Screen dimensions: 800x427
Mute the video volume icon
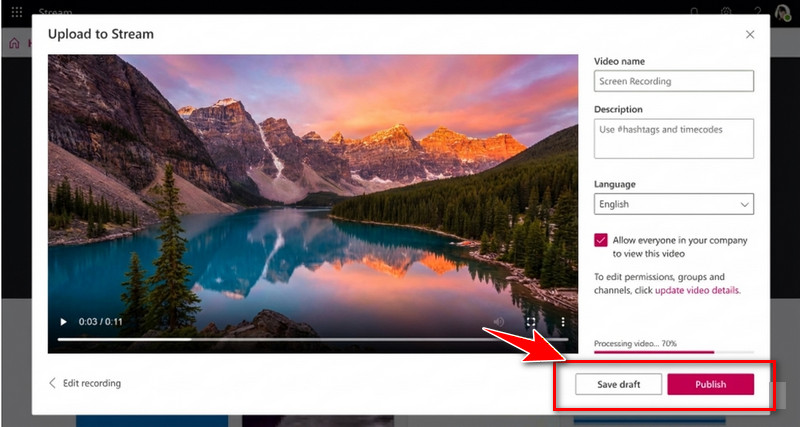point(498,321)
